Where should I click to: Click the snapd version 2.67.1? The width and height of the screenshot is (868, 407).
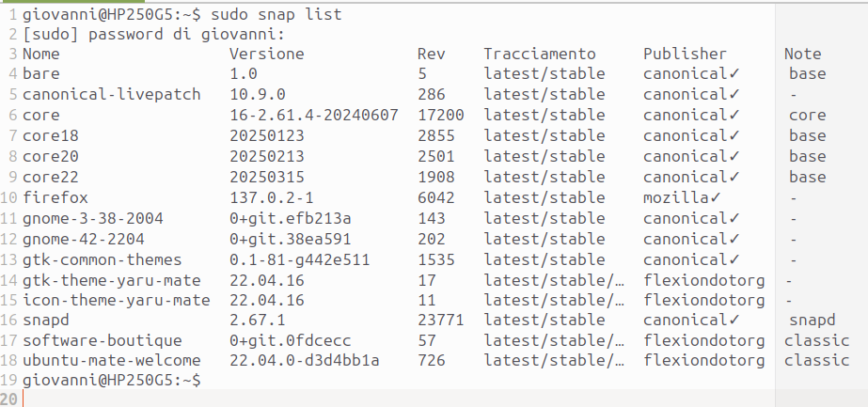(258, 321)
